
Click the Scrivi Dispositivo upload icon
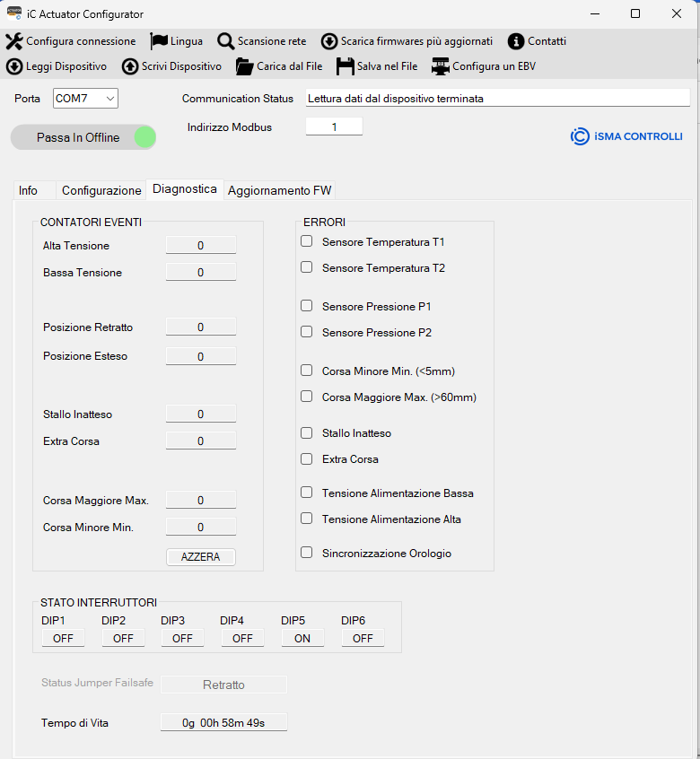130,66
